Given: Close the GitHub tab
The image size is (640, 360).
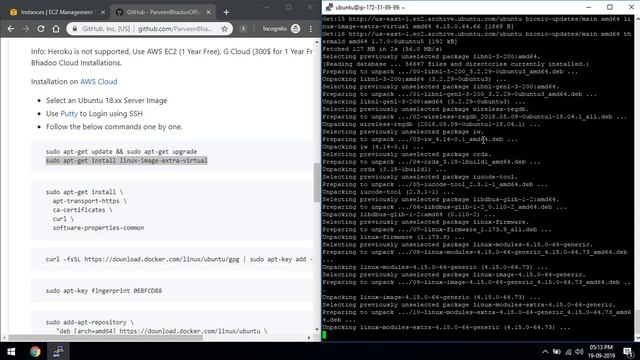Looking at the screenshot, I should click(209, 12).
